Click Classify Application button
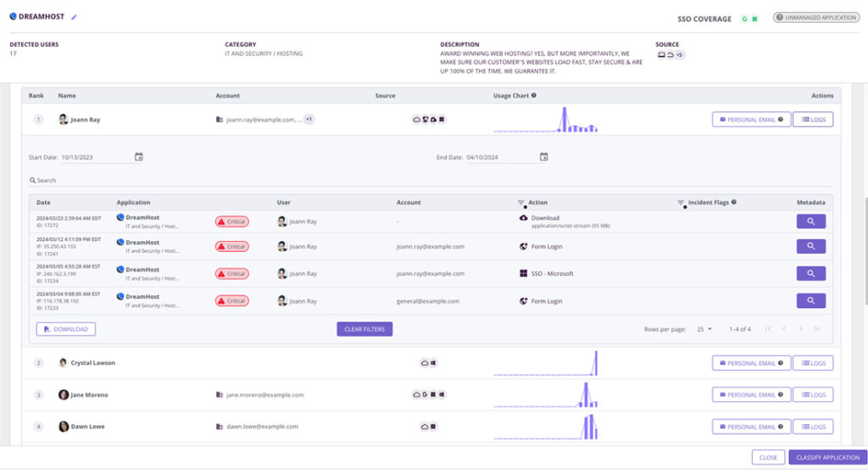Viewport: 868px width, 470px height. [x=827, y=457]
